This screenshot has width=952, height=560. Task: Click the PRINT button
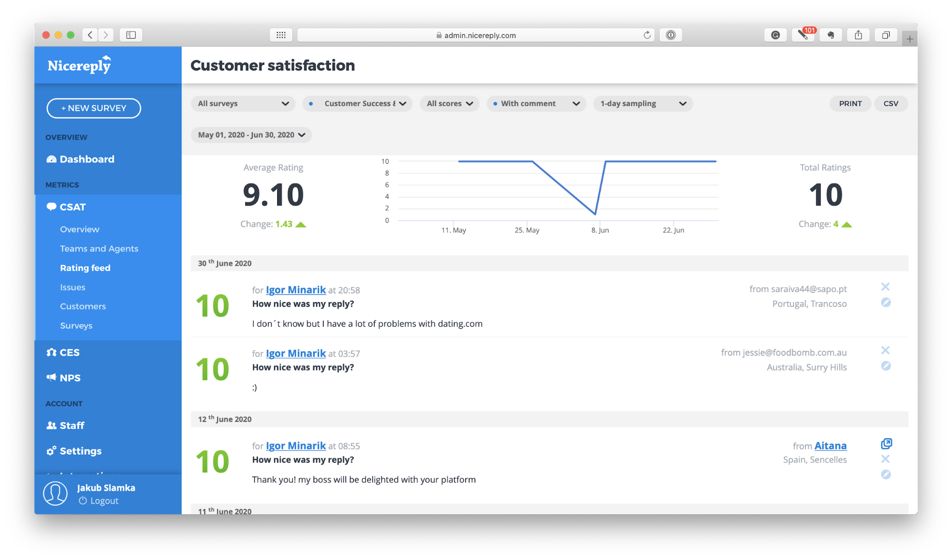[x=850, y=103]
